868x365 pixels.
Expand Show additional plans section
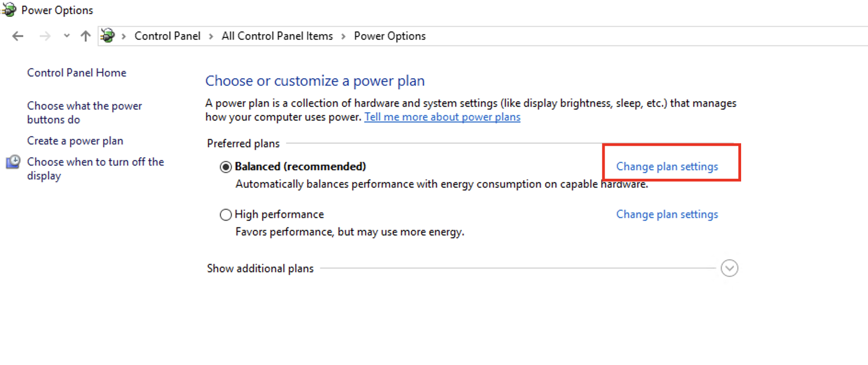tap(729, 268)
